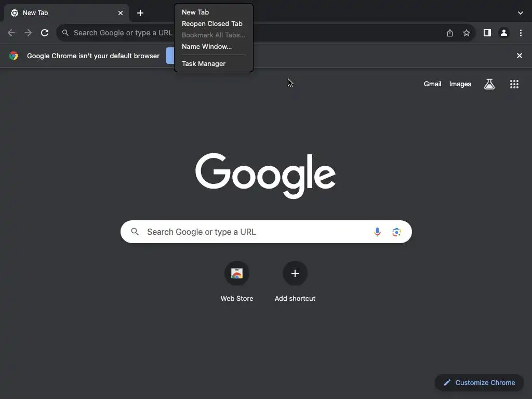Open Search Labs flask icon
The height and width of the screenshot is (399, 532).
point(489,84)
